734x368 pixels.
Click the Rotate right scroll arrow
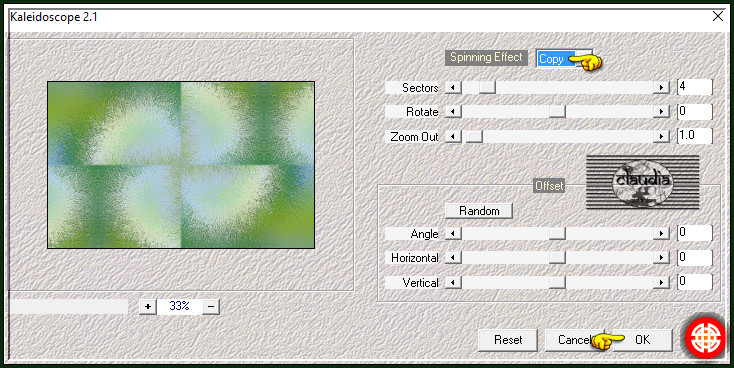point(661,111)
